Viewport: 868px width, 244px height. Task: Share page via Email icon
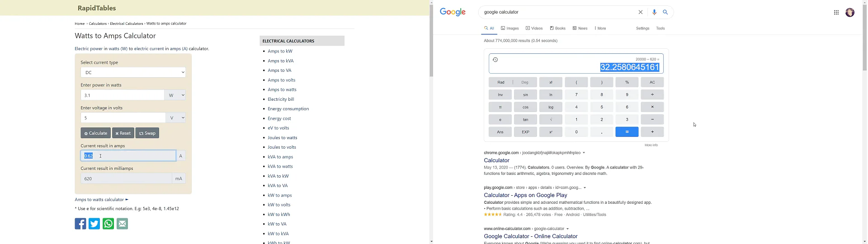click(x=122, y=224)
